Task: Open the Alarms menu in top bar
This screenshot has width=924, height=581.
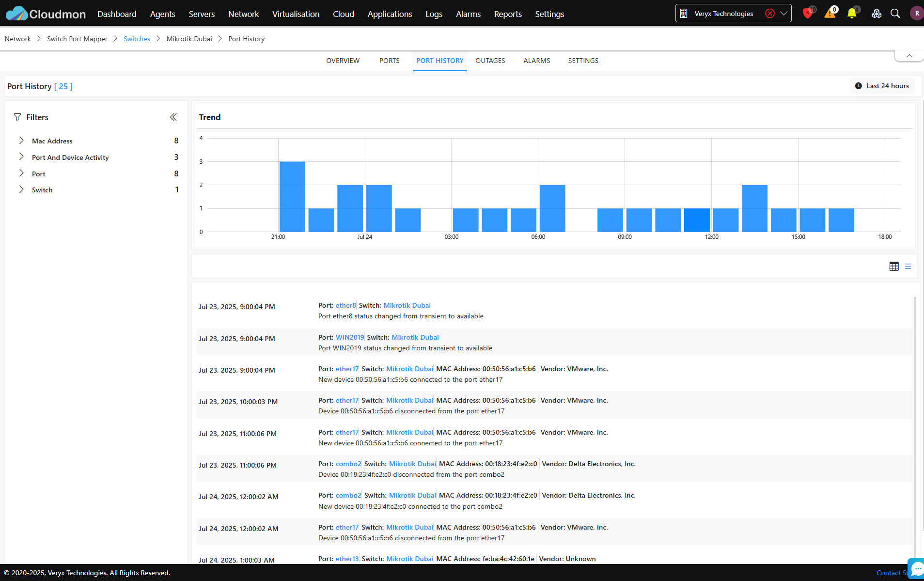Action: (x=468, y=14)
